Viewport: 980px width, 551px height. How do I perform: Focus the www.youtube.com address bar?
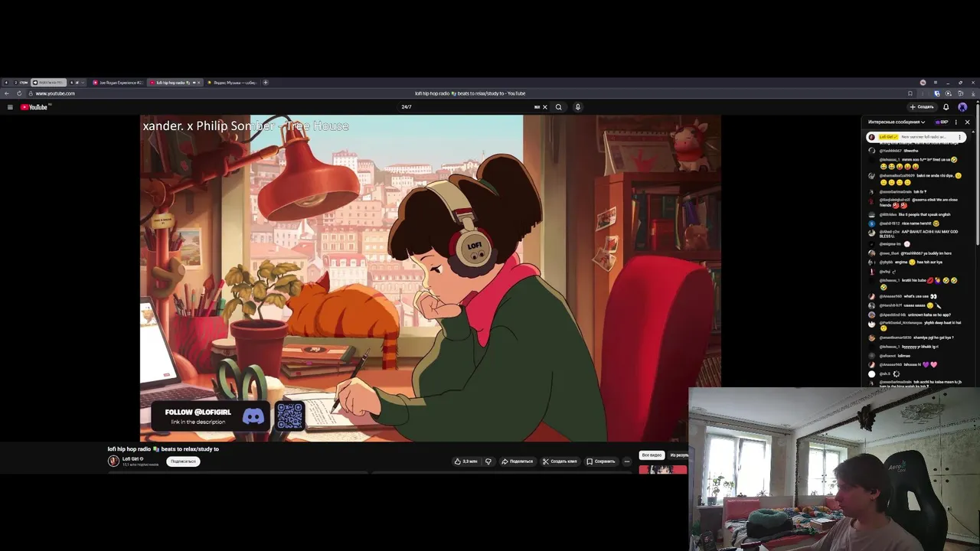coord(55,93)
